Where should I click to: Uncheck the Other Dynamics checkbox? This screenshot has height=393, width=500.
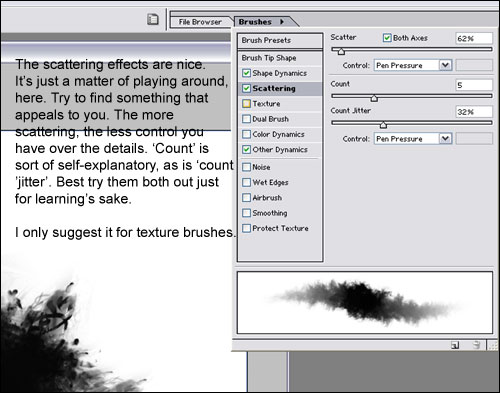(x=246, y=150)
